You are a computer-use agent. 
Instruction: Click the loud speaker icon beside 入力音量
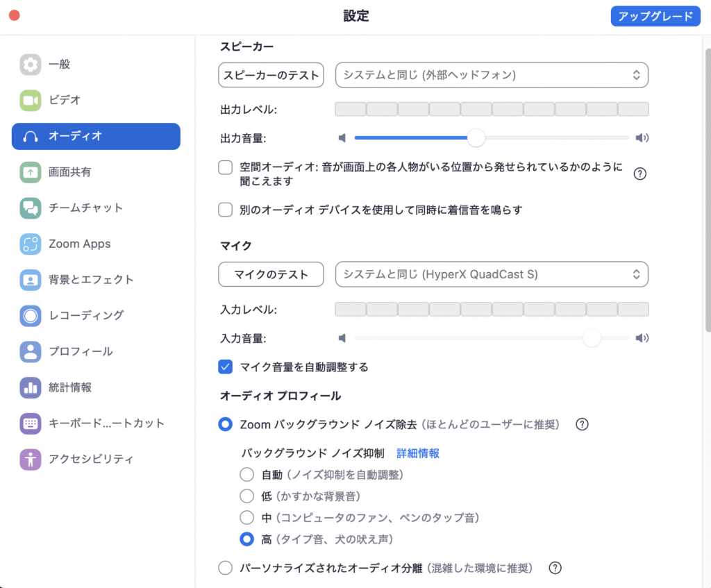(642, 338)
